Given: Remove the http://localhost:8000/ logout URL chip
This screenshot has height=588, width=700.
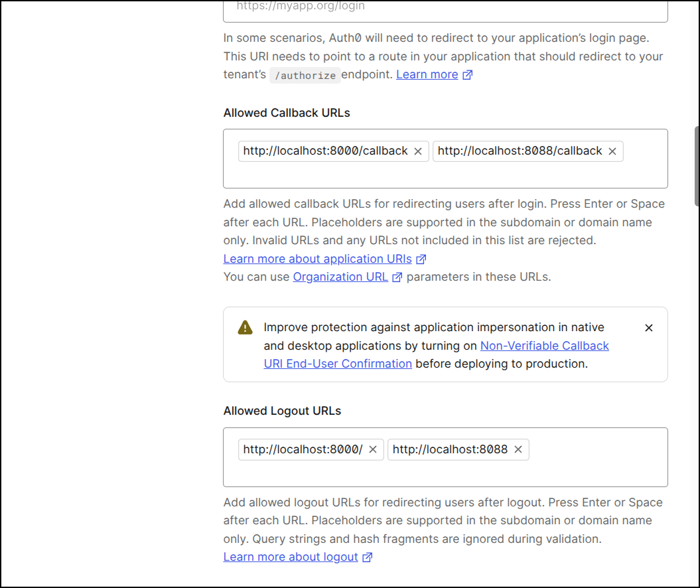Looking at the screenshot, I should coord(373,449).
